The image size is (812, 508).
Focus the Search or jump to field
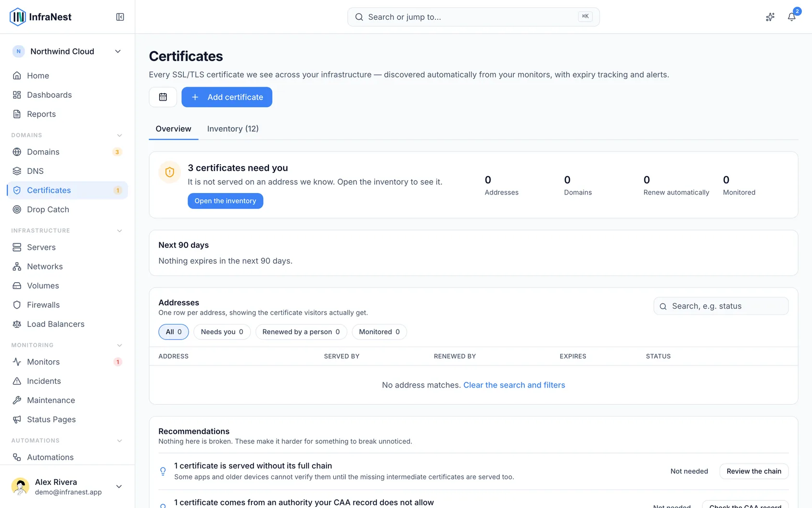[x=473, y=17]
